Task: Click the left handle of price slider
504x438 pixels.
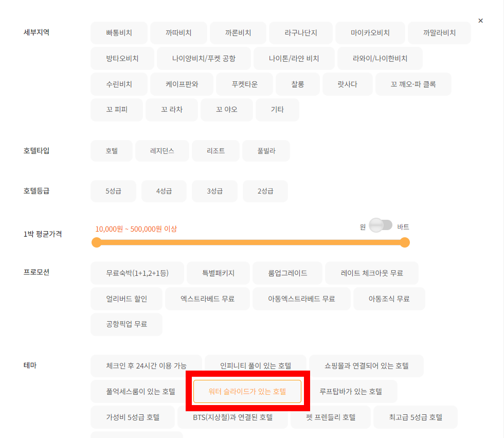Action: click(x=97, y=242)
